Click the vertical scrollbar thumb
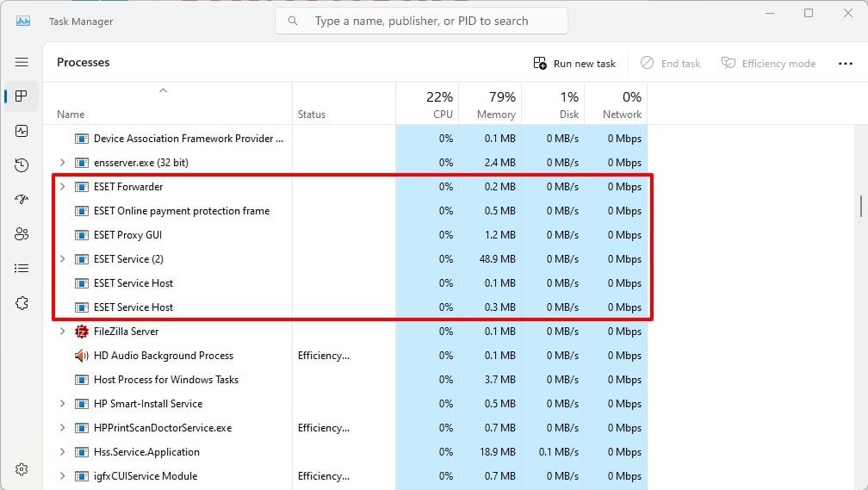Screen dimensions: 868x490 coord(861,206)
